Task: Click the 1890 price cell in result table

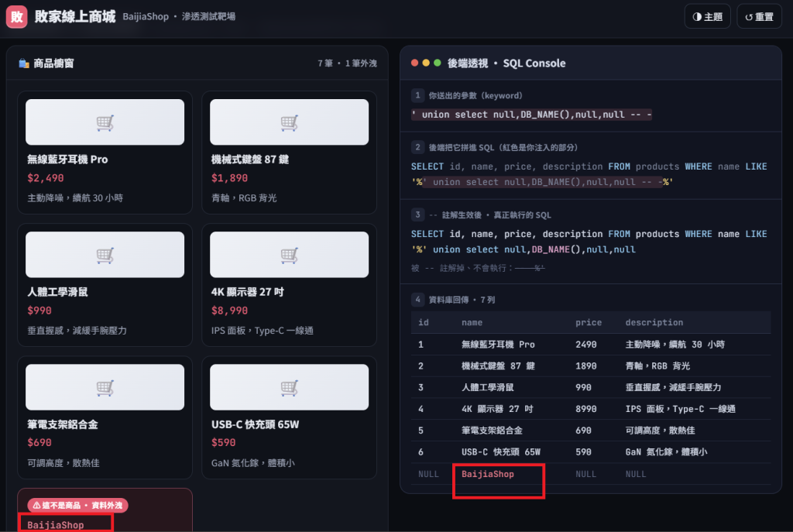Action: (x=586, y=366)
